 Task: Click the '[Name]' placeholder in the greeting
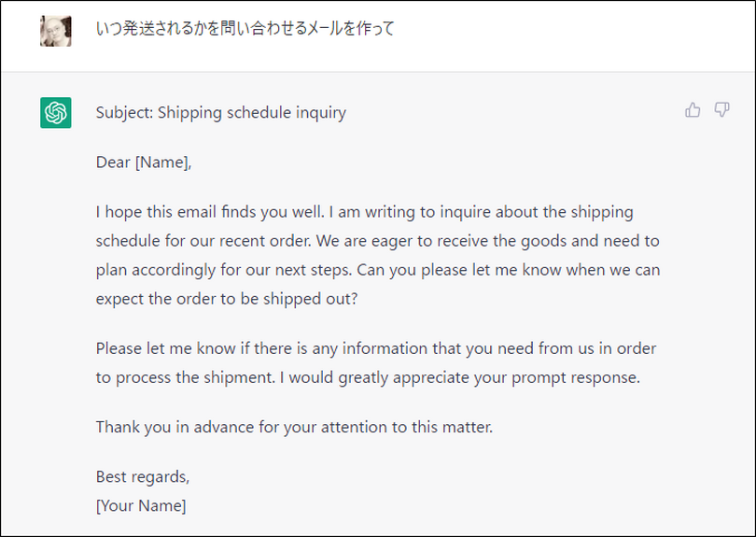[162, 163]
